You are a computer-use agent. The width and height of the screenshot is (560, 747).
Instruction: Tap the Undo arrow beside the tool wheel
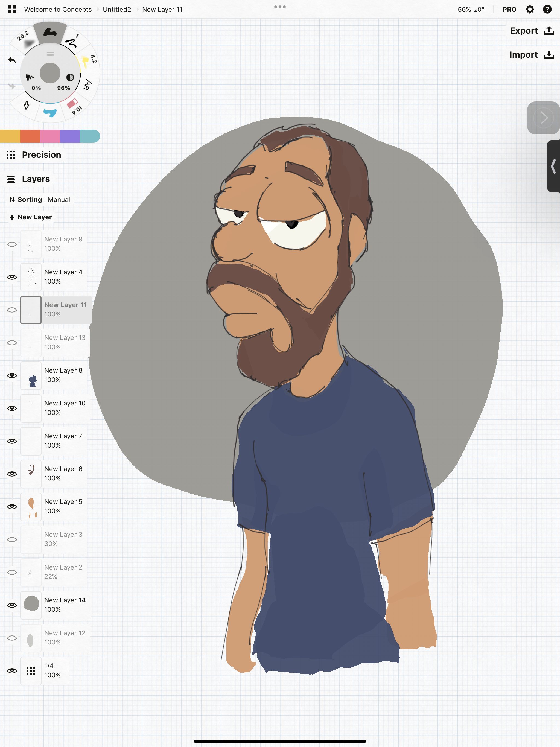[12, 60]
